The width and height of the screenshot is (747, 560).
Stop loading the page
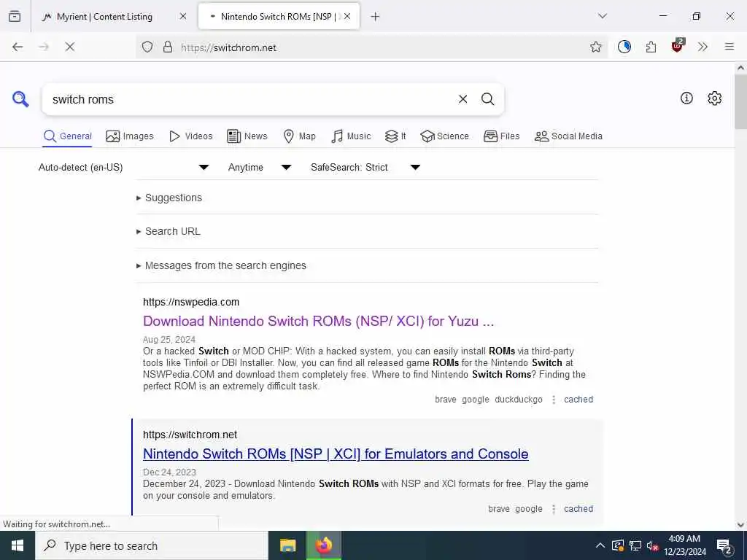point(69,47)
